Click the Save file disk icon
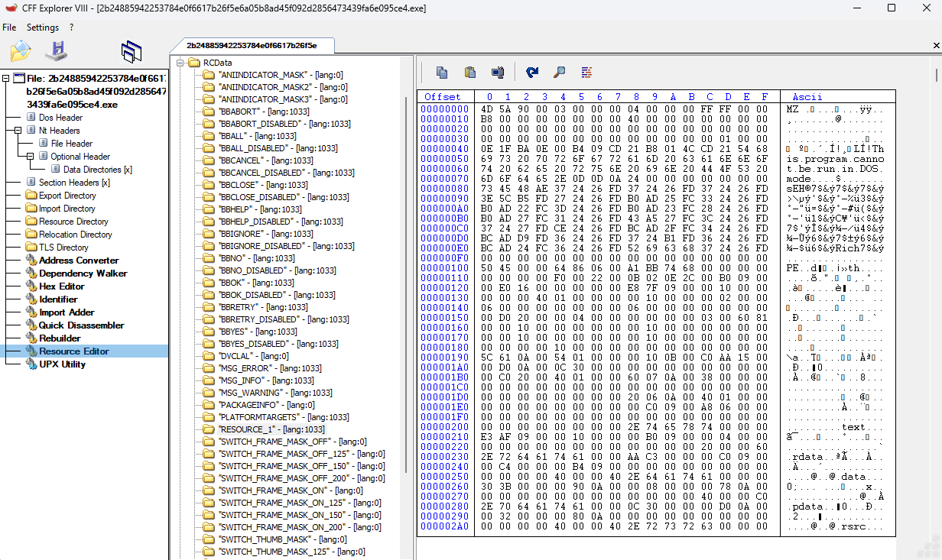This screenshot has height=560, width=942. coord(56,52)
